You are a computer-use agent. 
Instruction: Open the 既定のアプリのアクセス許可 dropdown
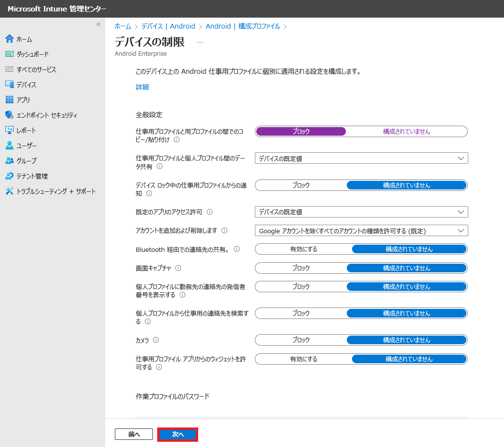coord(361,212)
